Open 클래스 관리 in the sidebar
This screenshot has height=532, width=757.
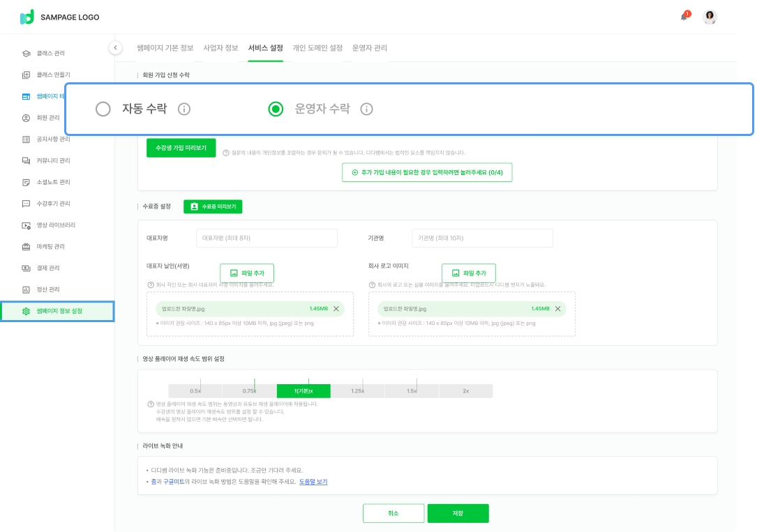[51, 53]
